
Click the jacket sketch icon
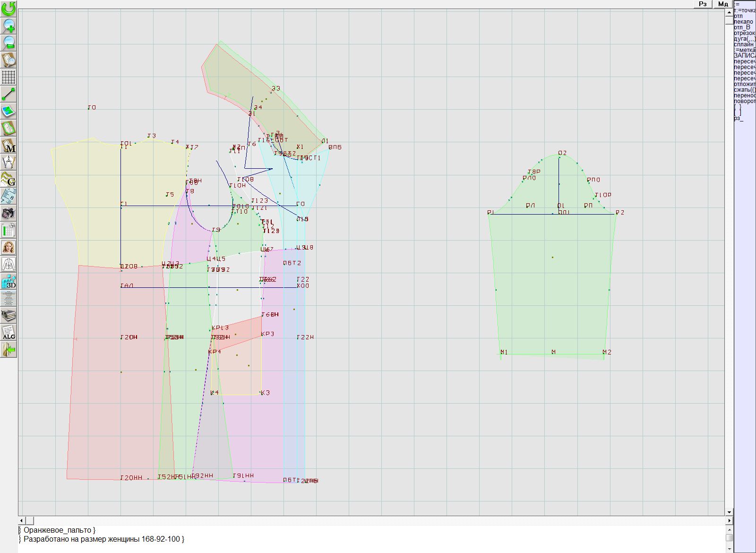pyautogui.click(x=9, y=264)
